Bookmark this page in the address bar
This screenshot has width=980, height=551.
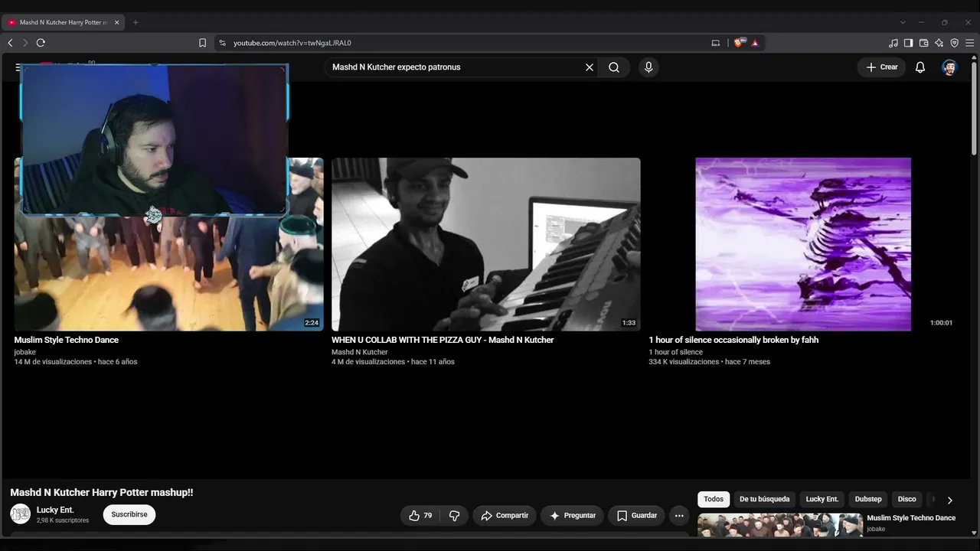point(202,43)
